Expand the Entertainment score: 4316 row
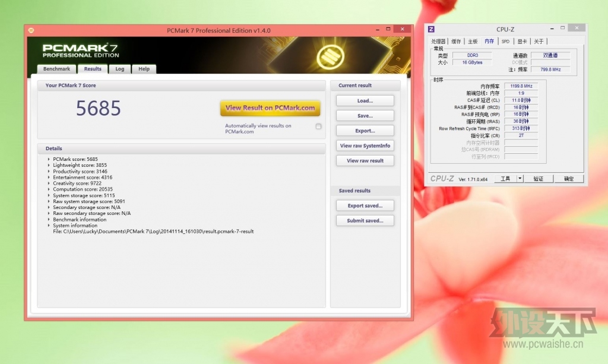 [49, 177]
